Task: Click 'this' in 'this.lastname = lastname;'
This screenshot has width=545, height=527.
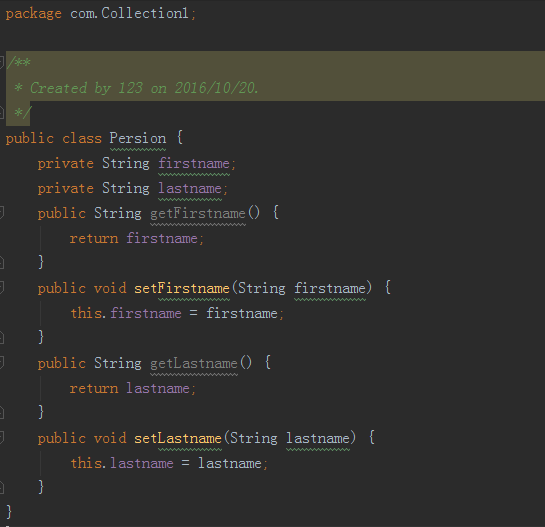Action: click(87, 463)
